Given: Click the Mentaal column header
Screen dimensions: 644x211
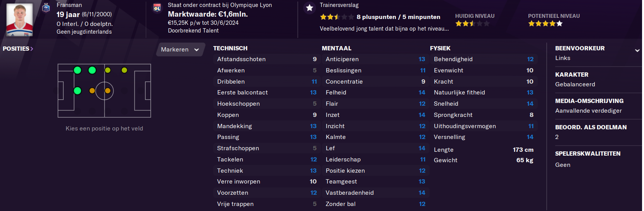Looking at the screenshot, I should [337, 48].
